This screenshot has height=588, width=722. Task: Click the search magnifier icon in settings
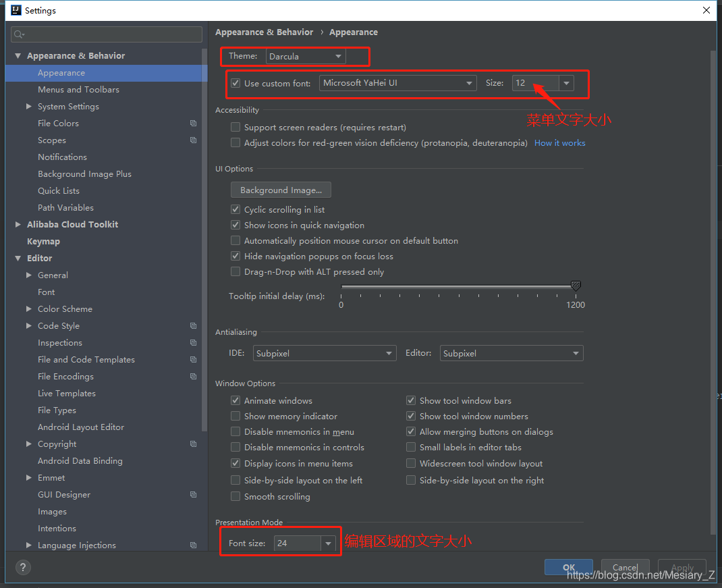[x=19, y=34]
